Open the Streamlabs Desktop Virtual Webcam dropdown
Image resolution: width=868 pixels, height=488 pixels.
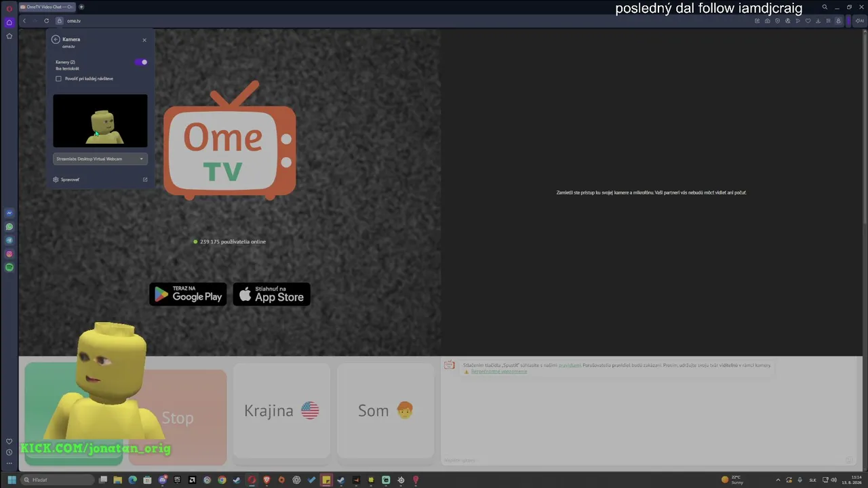click(100, 159)
